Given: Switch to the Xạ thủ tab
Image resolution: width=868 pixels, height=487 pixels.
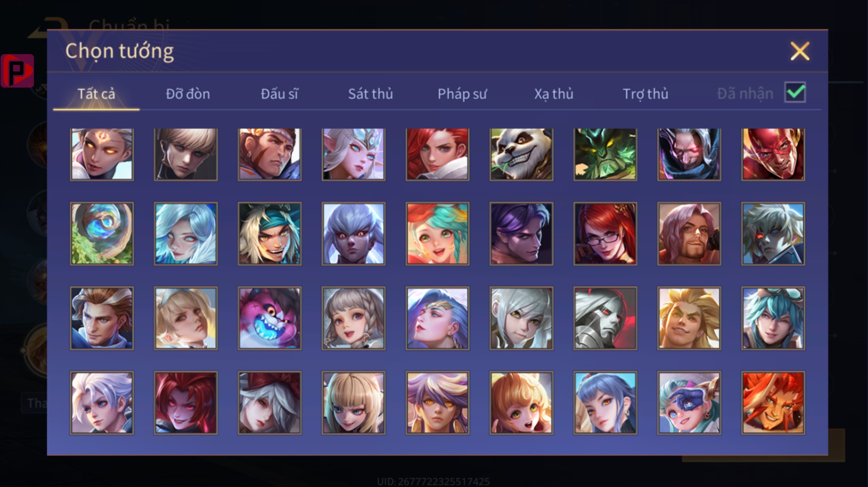Looking at the screenshot, I should 553,94.
